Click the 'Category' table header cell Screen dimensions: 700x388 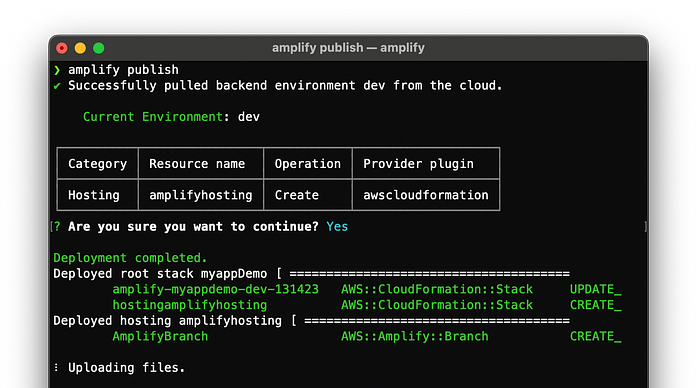click(x=98, y=164)
